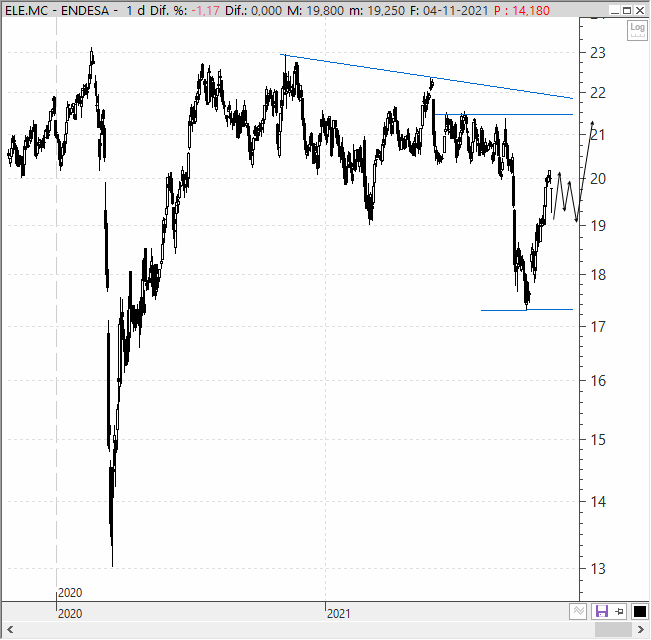Click the 'm: 19,250' minimum value
Image resolution: width=651 pixels, height=640 pixels.
(x=377, y=10)
